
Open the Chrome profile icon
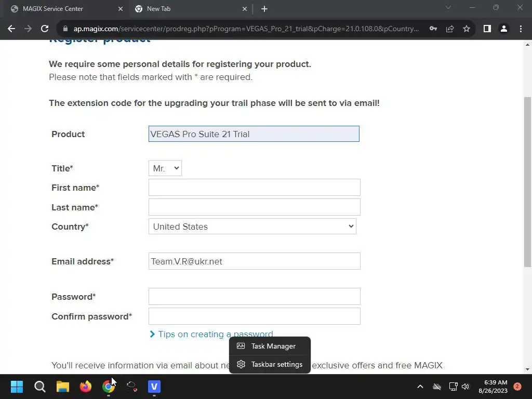tap(504, 29)
